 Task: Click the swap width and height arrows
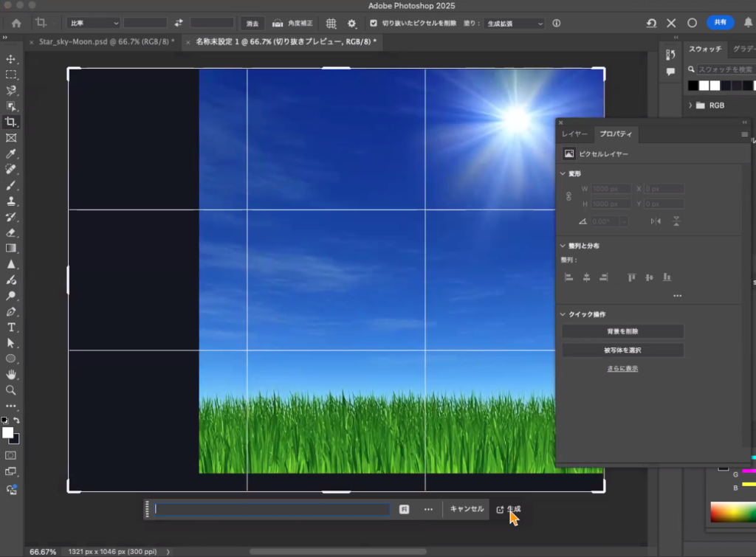tap(178, 24)
